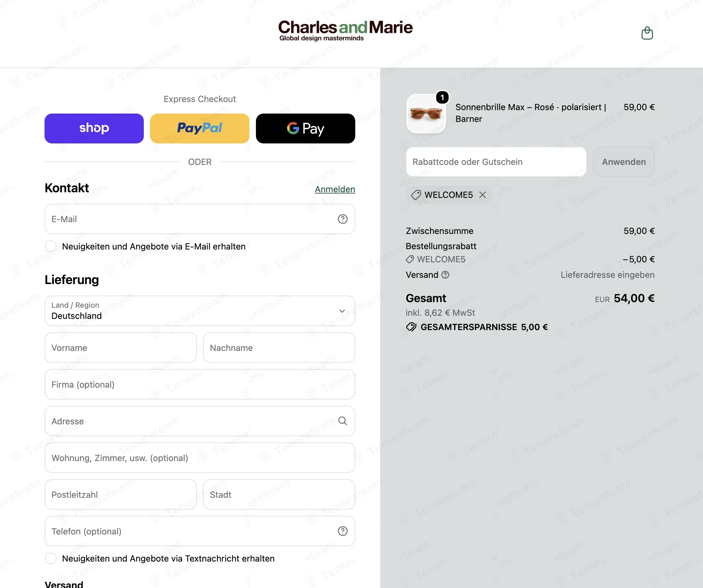The width and height of the screenshot is (703, 588).
Task: Click the Zwischensumme 59,00 € value
Action: 639,231
